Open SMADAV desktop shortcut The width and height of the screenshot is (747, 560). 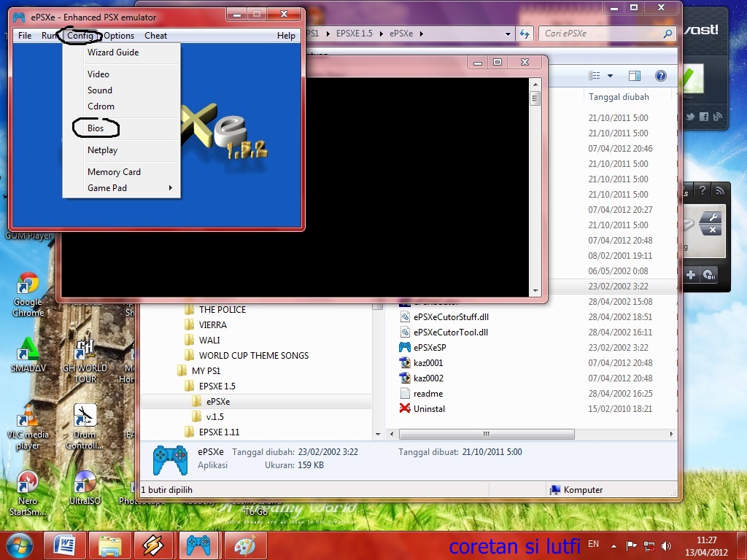(28, 355)
